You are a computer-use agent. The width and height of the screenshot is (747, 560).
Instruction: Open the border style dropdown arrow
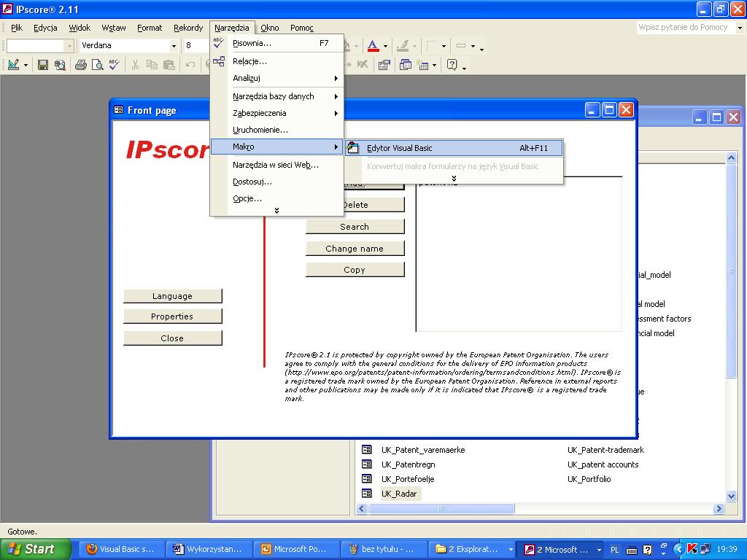click(x=444, y=46)
